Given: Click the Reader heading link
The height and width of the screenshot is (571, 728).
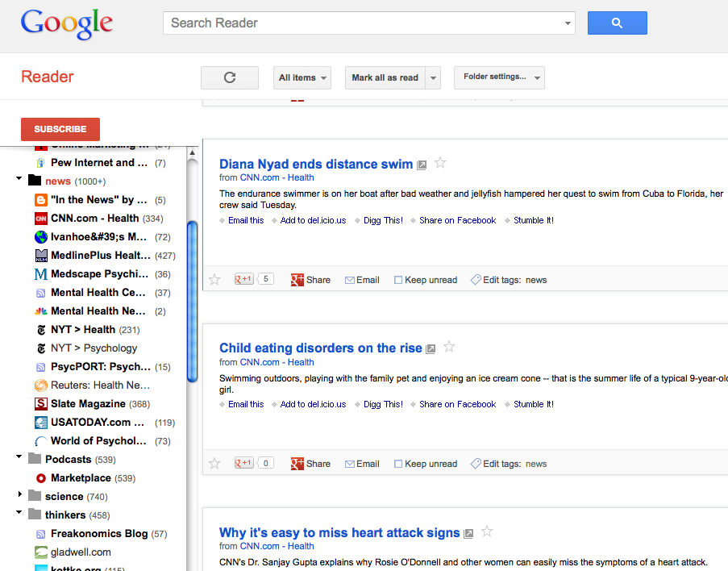Looking at the screenshot, I should [48, 77].
